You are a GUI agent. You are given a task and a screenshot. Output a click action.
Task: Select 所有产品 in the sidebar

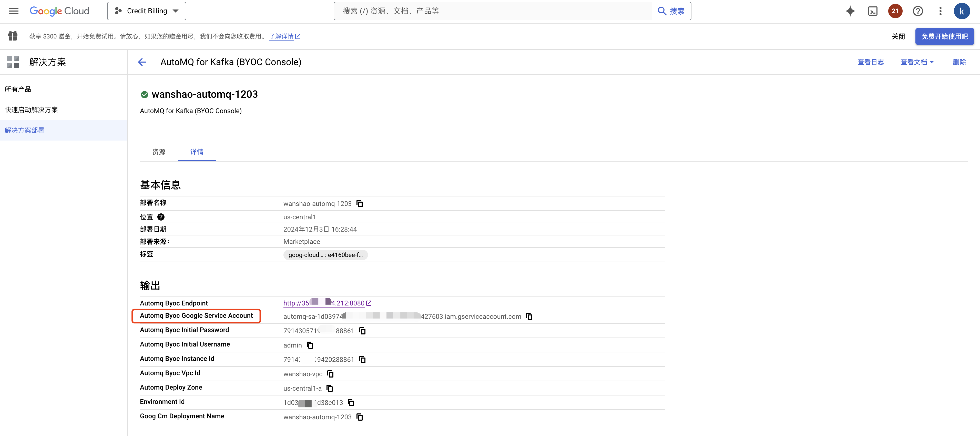(x=64, y=89)
